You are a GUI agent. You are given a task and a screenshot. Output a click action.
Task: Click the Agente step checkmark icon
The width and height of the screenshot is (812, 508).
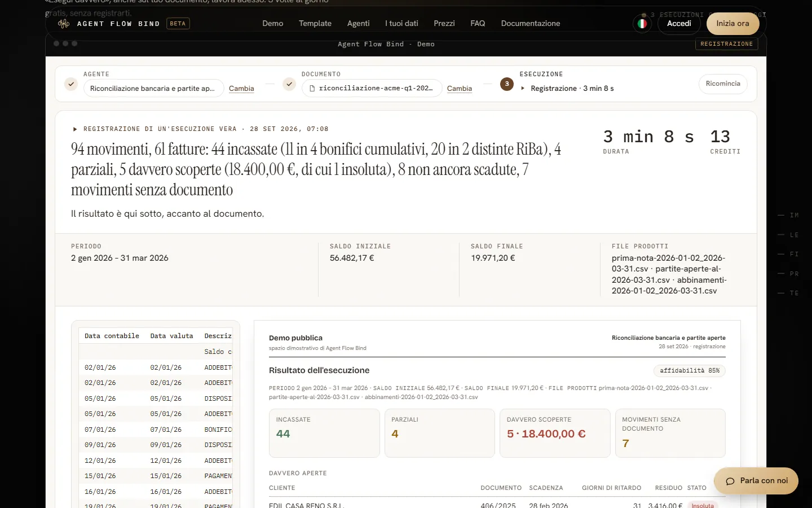click(71, 84)
